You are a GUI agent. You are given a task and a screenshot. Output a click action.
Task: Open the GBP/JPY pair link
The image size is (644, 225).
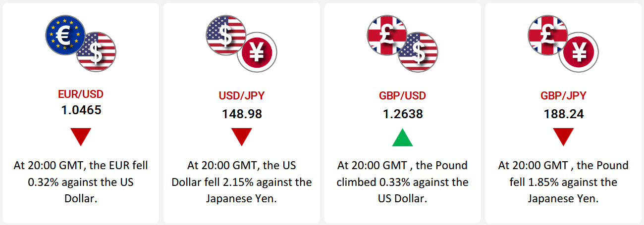tap(563, 95)
